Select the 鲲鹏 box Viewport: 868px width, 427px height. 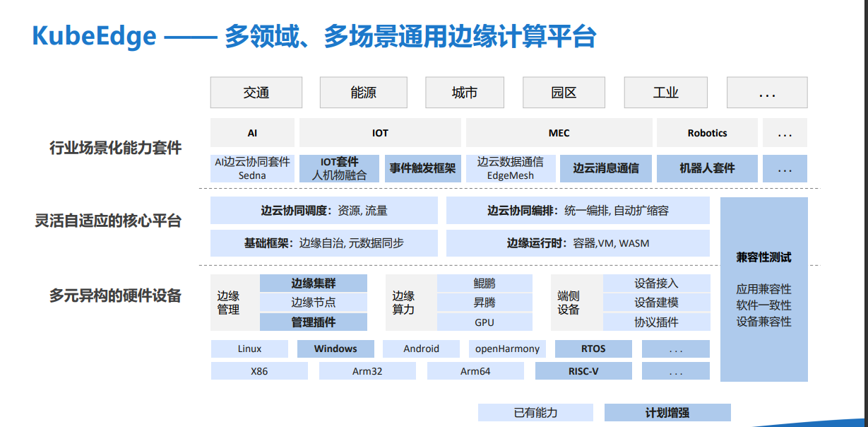484,283
